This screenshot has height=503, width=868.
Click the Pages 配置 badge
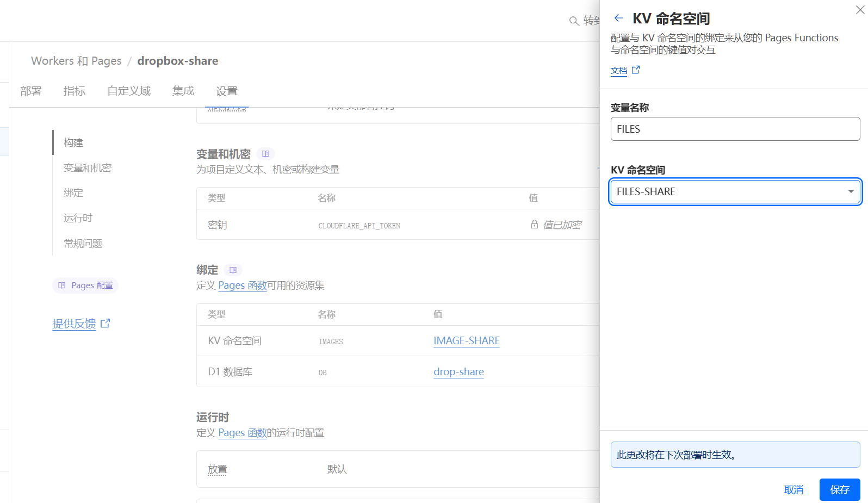pyautogui.click(x=86, y=285)
